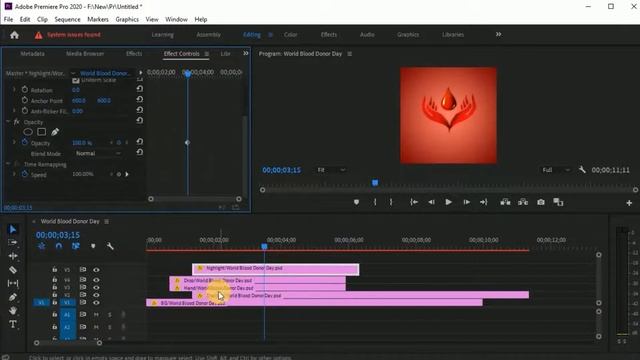Step forward one frame
This screenshot has width=640, height=360.
[x=466, y=202]
